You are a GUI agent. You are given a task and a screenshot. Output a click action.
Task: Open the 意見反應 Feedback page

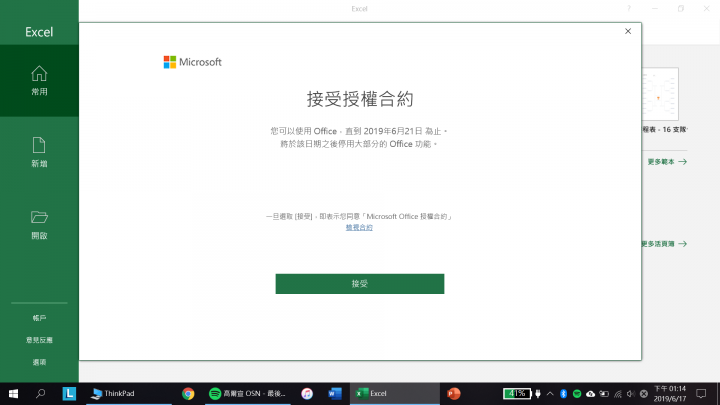[39, 340]
